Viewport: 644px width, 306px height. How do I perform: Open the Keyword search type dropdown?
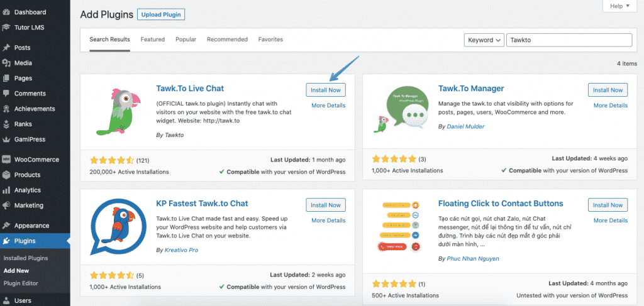pyautogui.click(x=484, y=40)
